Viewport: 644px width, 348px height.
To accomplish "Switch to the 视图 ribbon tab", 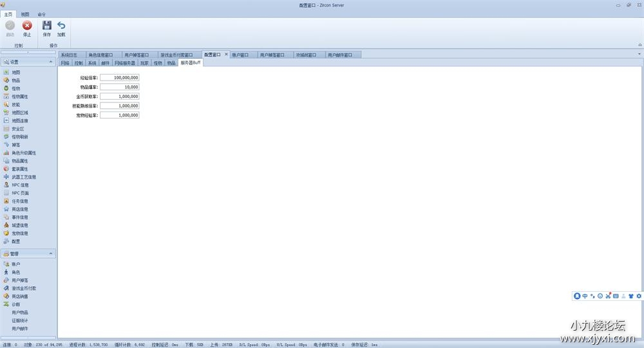I will point(24,14).
